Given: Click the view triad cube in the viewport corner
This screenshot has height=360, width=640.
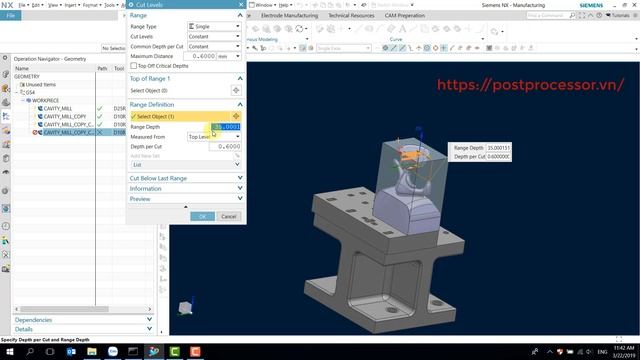Looking at the screenshot, I should (x=185, y=307).
